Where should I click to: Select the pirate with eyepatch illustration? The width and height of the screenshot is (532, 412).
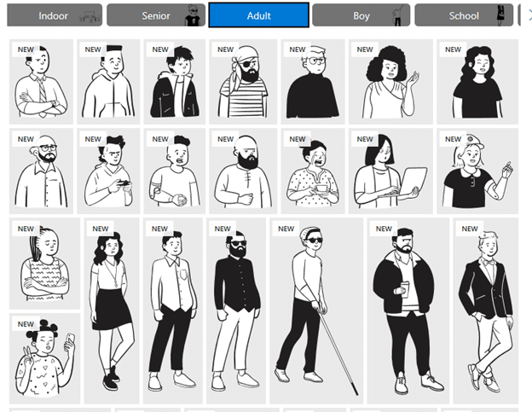click(243, 82)
